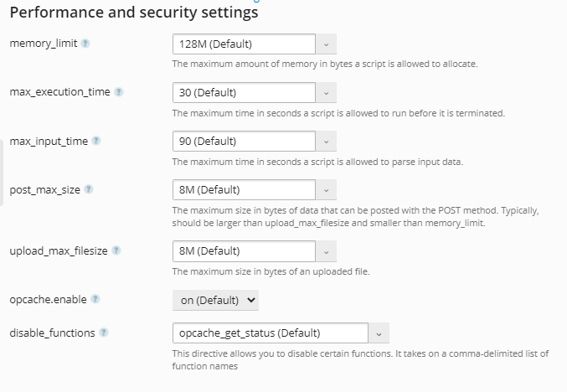Click the max_input_time 90 (Default) field
This screenshot has height=392, width=567.
(x=244, y=141)
